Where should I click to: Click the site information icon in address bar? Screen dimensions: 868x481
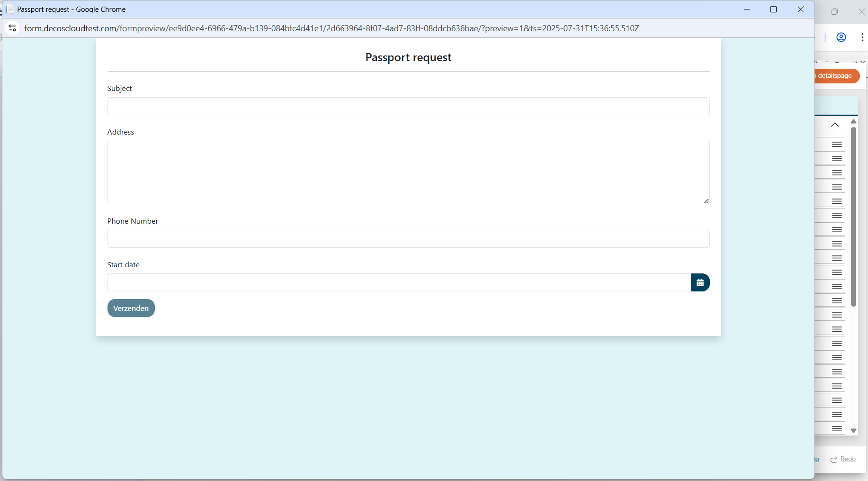tap(13, 28)
